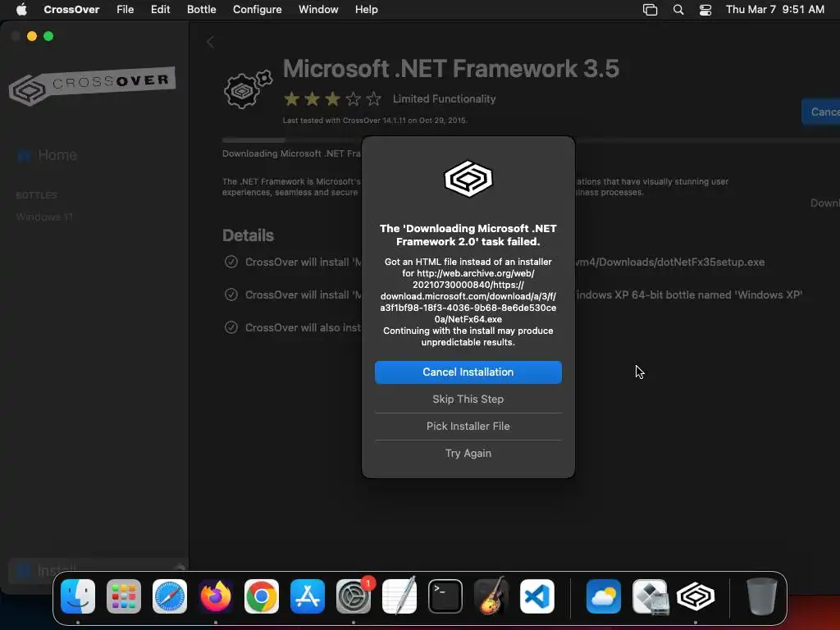Click checkmark beside 'CrossOver will also inst'
This screenshot has width=840, height=630.
coord(231,327)
